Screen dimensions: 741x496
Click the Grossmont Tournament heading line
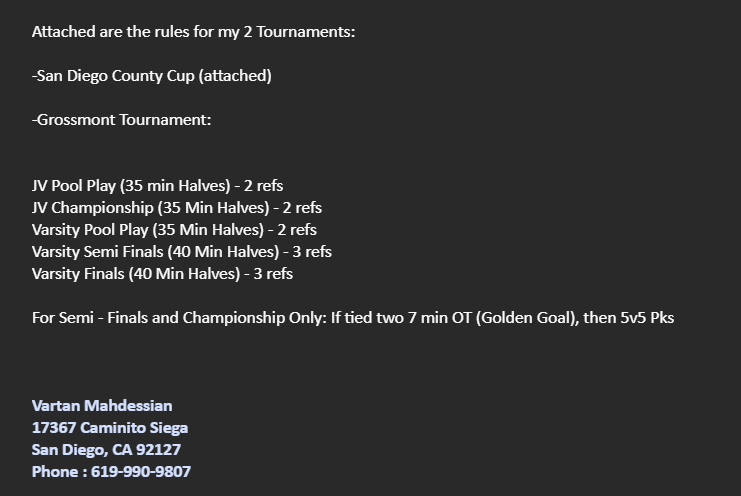tap(121, 120)
